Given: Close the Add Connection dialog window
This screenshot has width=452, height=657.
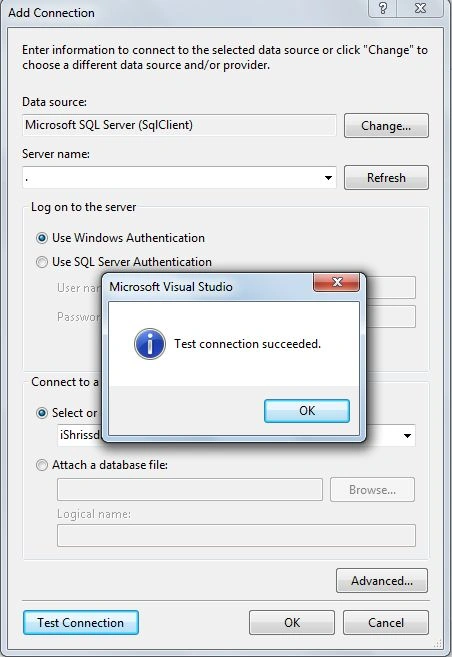Looking at the screenshot, I should [420, 8].
